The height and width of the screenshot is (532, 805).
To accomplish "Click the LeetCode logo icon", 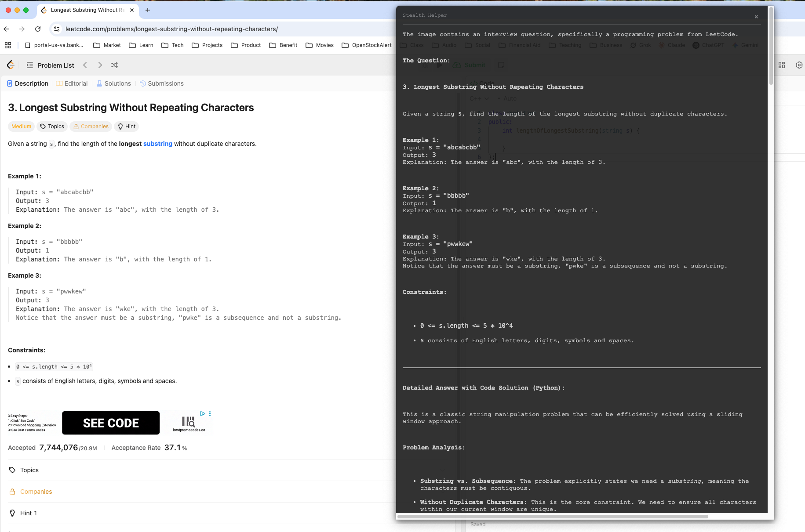I will click(11, 65).
